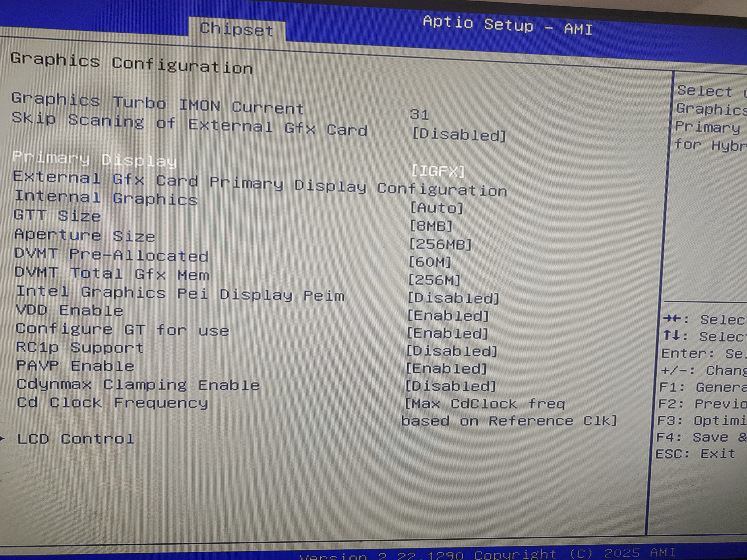Select the DVMT Total Gfx Mem 256M value
747x560 pixels.
[434, 280]
